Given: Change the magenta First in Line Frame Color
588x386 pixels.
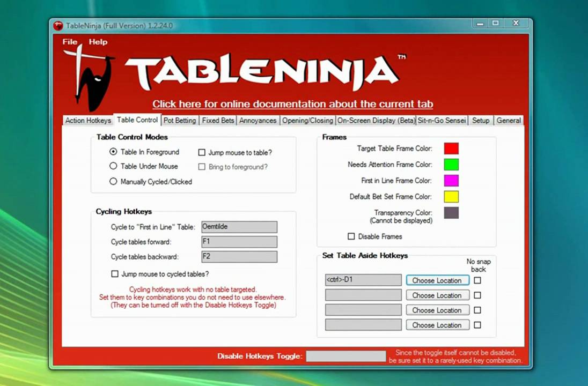Looking at the screenshot, I should point(451,181).
